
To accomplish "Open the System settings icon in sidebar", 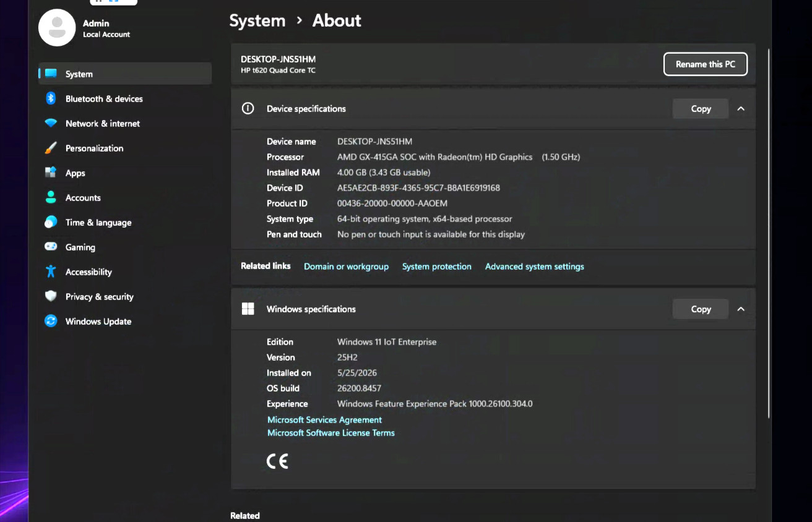I will click(x=51, y=74).
